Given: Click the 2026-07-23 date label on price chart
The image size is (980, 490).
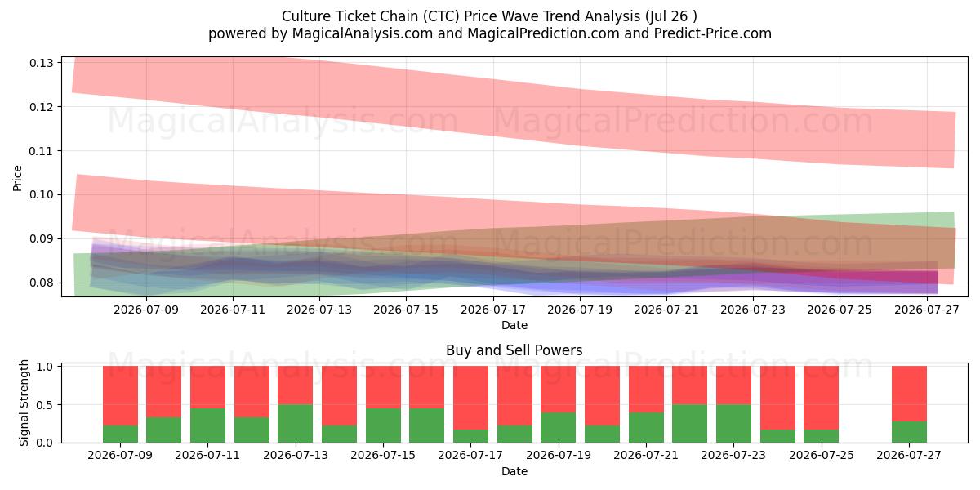Looking at the screenshot, I should point(753,310).
